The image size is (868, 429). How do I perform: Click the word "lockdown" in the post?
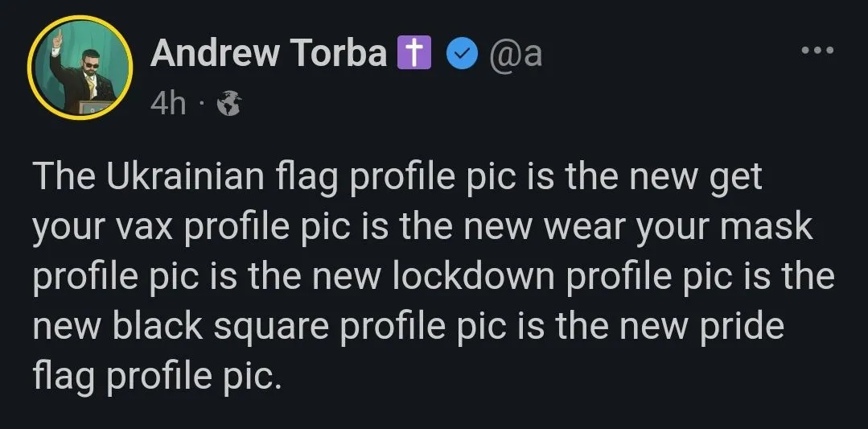pyautogui.click(x=472, y=278)
